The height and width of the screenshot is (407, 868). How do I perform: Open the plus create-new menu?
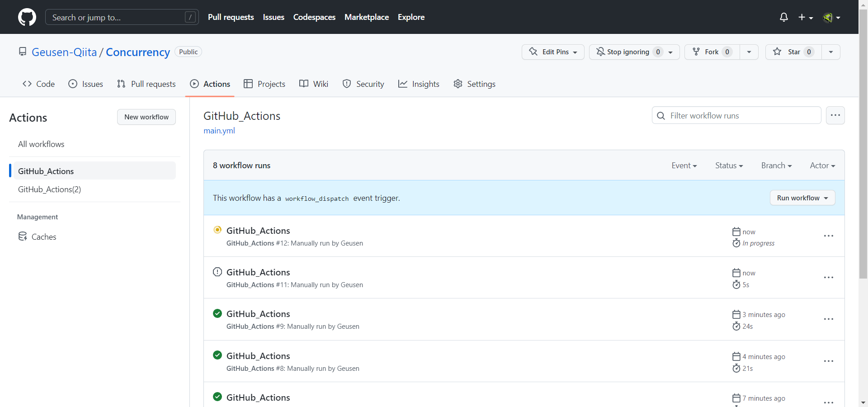806,17
